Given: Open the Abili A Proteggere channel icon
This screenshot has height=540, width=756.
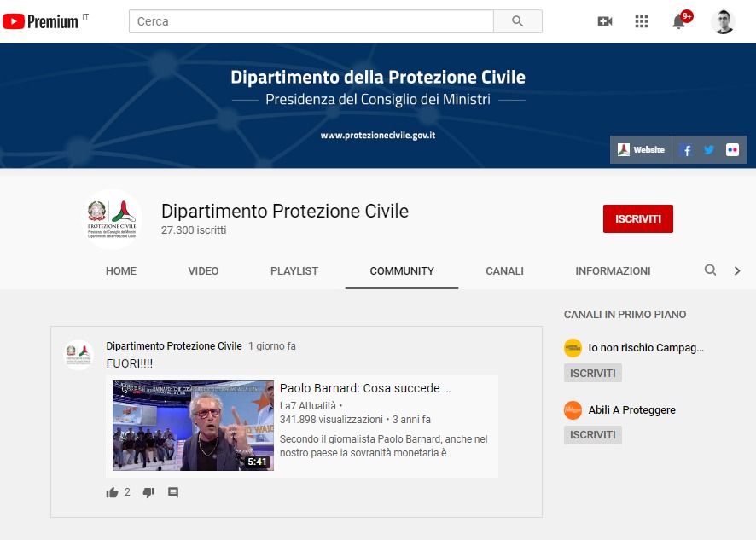Looking at the screenshot, I should pyautogui.click(x=573, y=410).
